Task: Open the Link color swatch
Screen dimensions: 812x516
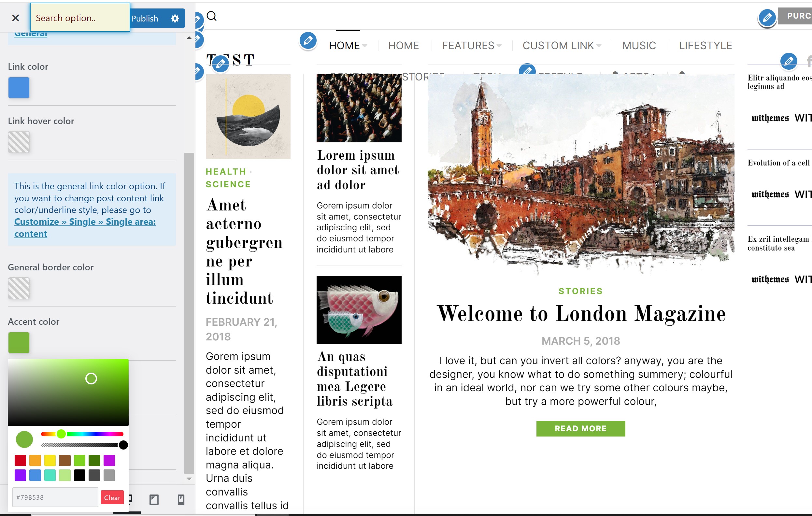Action: point(19,88)
